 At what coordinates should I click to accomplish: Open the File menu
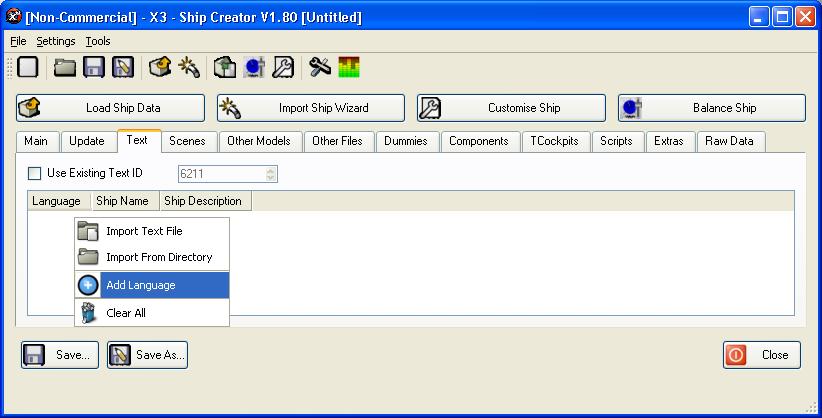point(18,41)
